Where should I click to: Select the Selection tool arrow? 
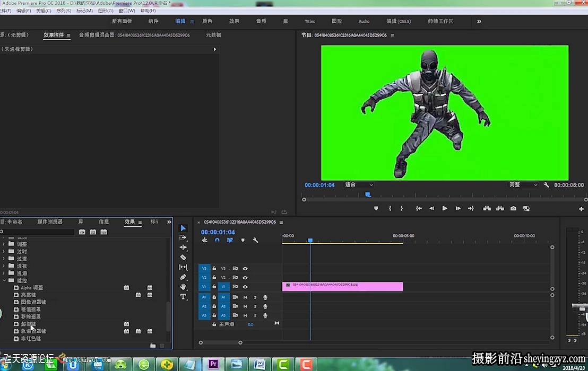pos(183,228)
